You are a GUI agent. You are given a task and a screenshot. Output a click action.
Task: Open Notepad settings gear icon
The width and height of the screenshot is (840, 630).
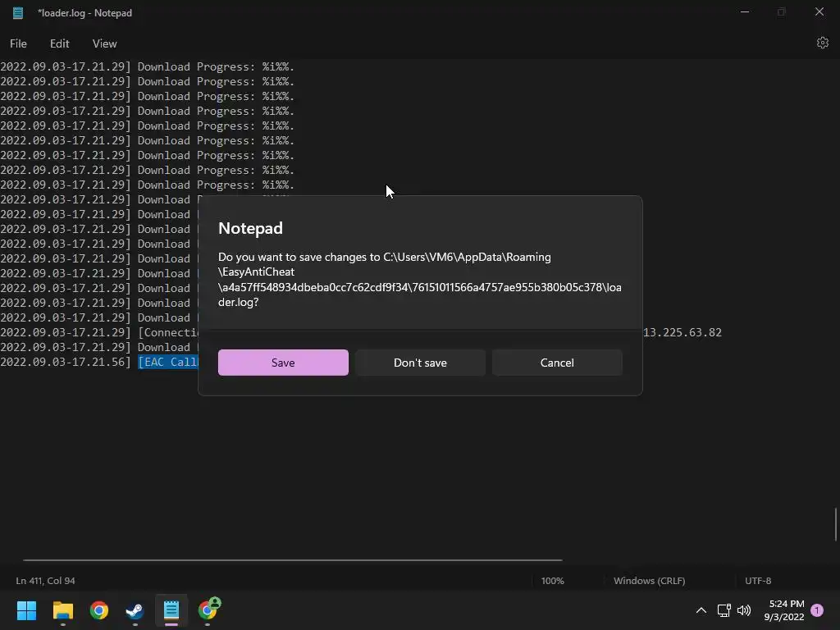click(x=822, y=43)
